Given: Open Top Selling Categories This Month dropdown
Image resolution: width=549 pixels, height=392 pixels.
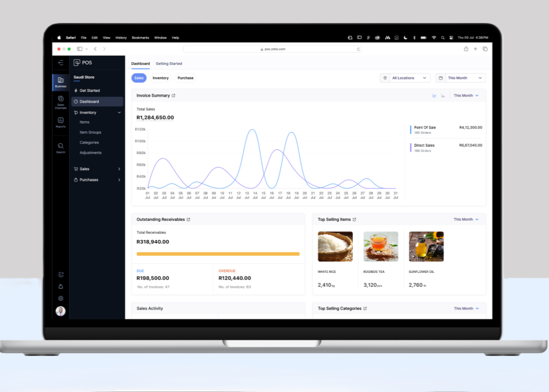Looking at the screenshot, I should (x=466, y=308).
